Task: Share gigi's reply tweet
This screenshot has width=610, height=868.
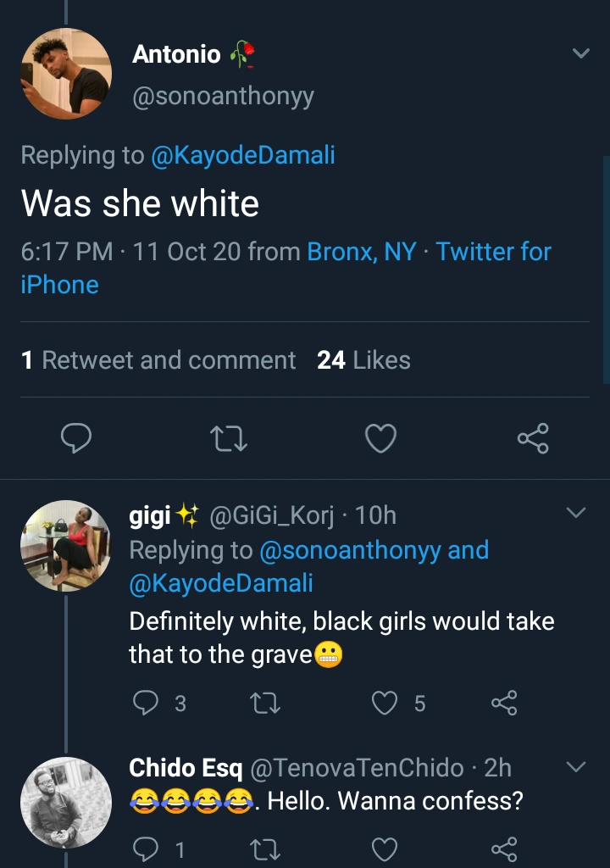Action: point(504,702)
